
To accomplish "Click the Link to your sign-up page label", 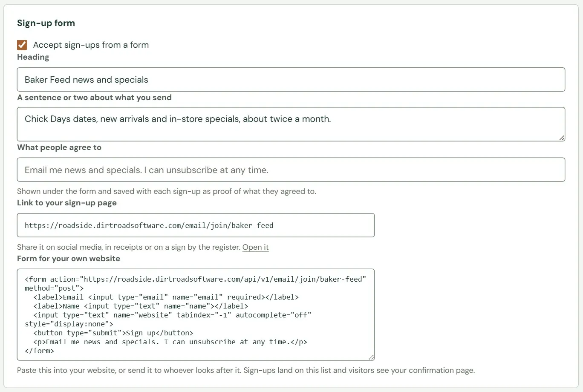I will (x=67, y=203).
